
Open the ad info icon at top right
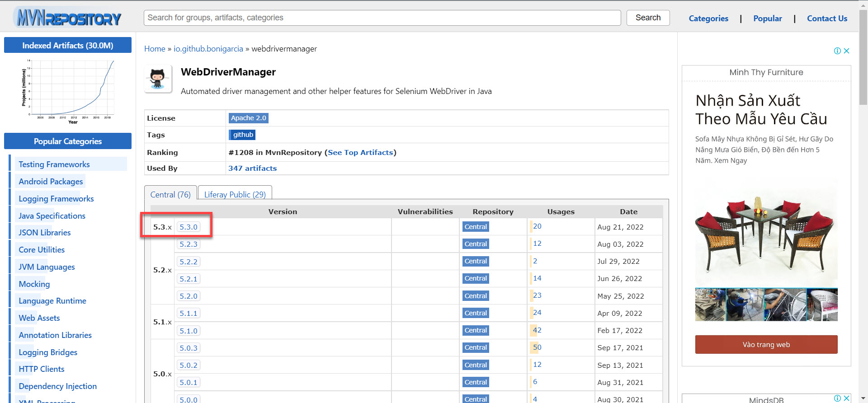pyautogui.click(x=837, y=51)
